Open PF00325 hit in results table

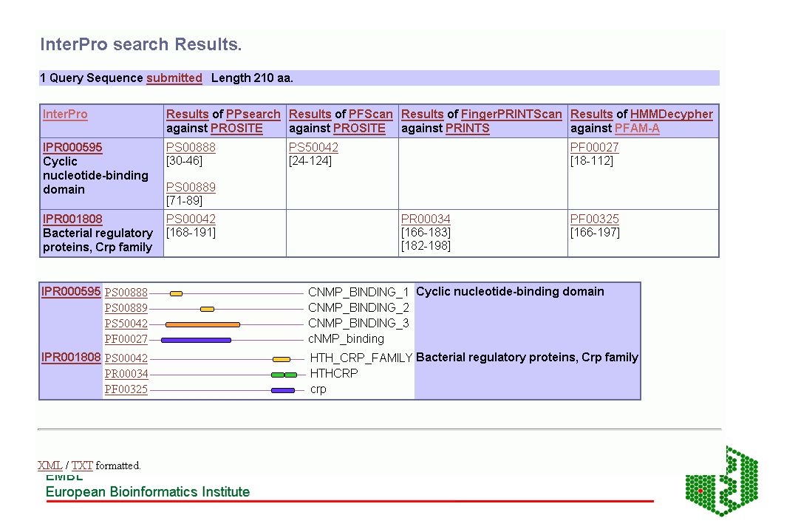594,219
